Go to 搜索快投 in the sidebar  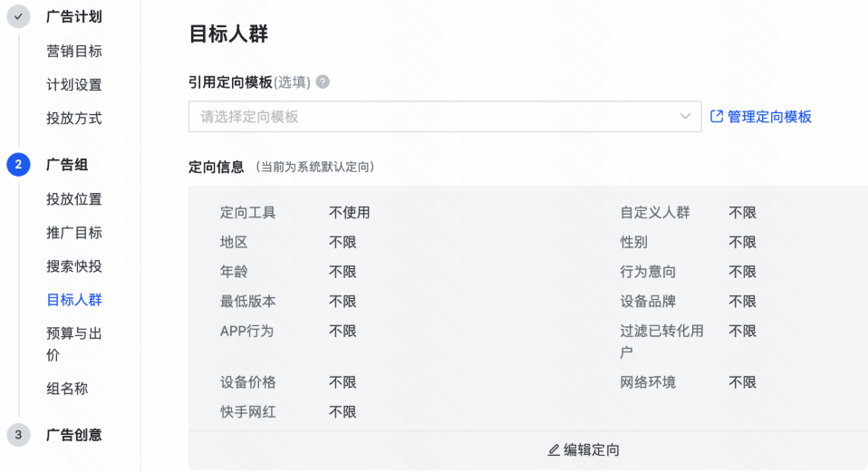click(74, 266)
